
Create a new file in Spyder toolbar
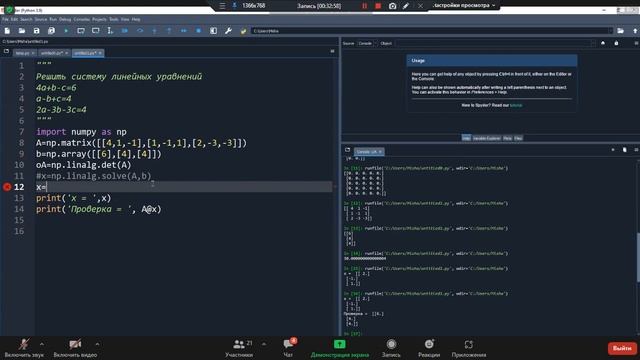click(x=7, y=31)
